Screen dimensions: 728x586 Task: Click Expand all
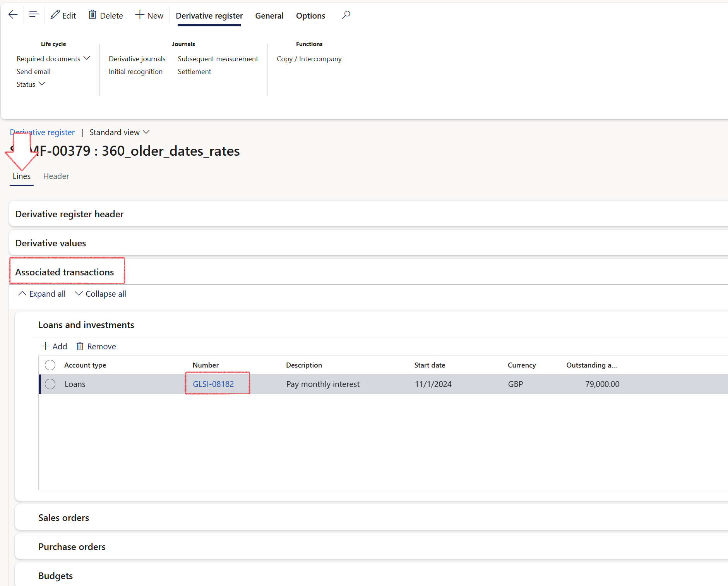42,294
